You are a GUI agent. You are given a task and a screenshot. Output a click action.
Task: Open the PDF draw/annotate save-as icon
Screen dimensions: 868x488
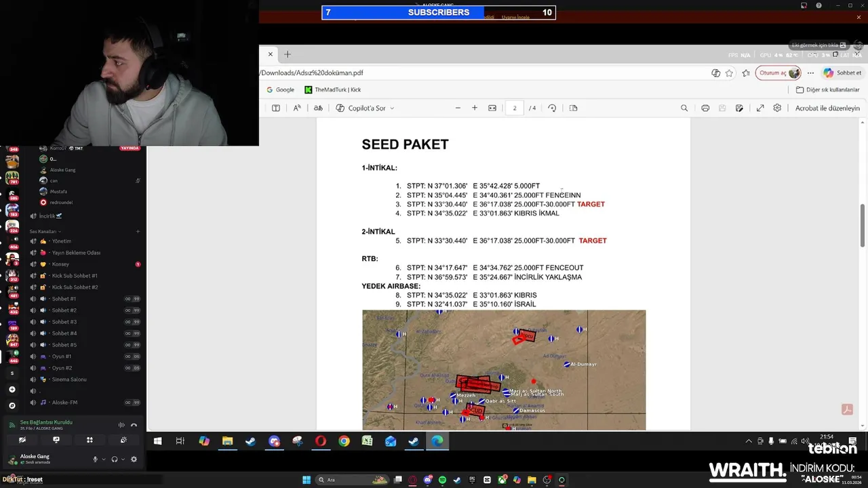pos(739,108)
